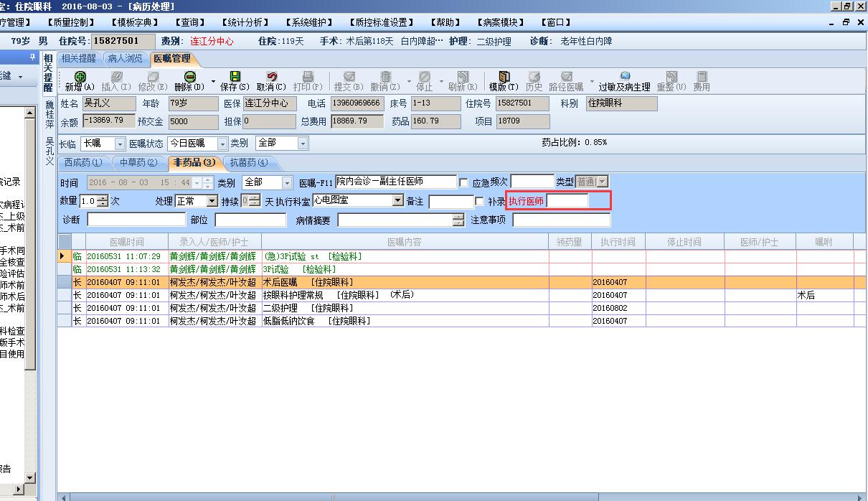Open the 病情摘要 field stepper
Image resolution: width=868 pixels, height=501 pixels.
458,220
